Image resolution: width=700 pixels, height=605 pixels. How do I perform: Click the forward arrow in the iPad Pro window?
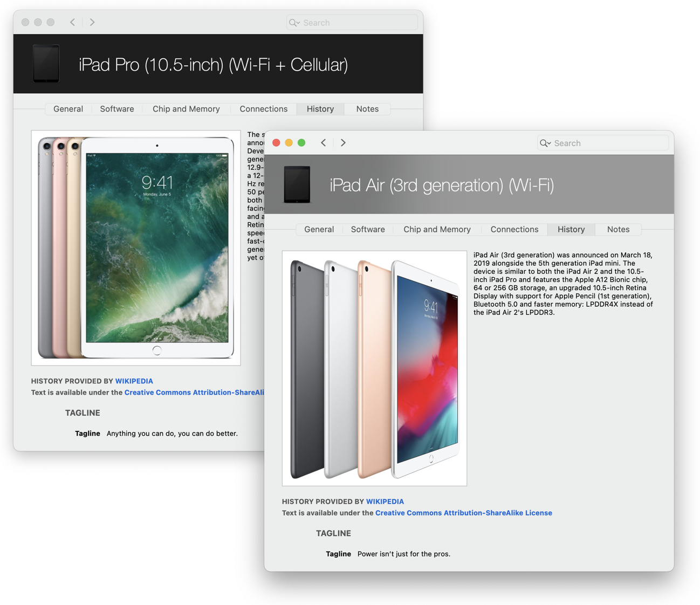(92, 22)
